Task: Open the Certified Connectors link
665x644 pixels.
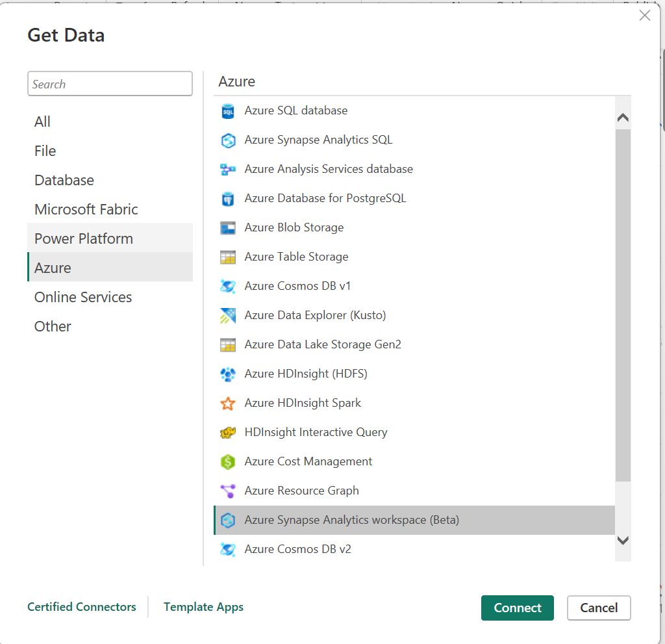Action: tap(82, 607)
